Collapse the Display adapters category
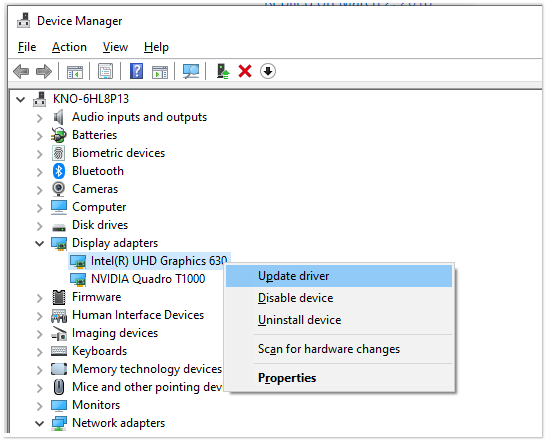Viewport: 546px width, 441px height. point(40,243)
